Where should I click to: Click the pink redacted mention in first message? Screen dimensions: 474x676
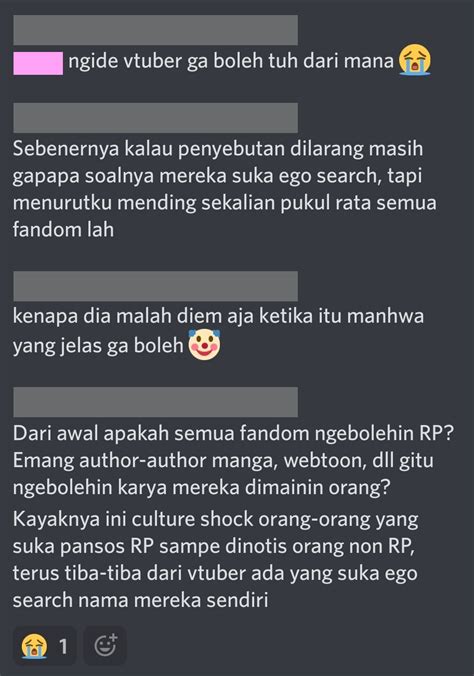(38, 63)
